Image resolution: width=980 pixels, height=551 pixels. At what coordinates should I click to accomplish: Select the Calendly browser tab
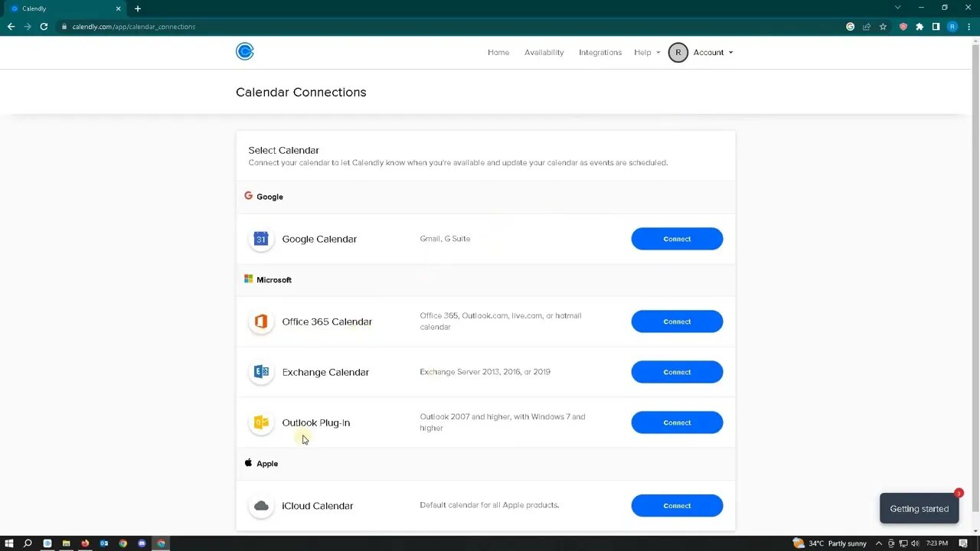65,8
